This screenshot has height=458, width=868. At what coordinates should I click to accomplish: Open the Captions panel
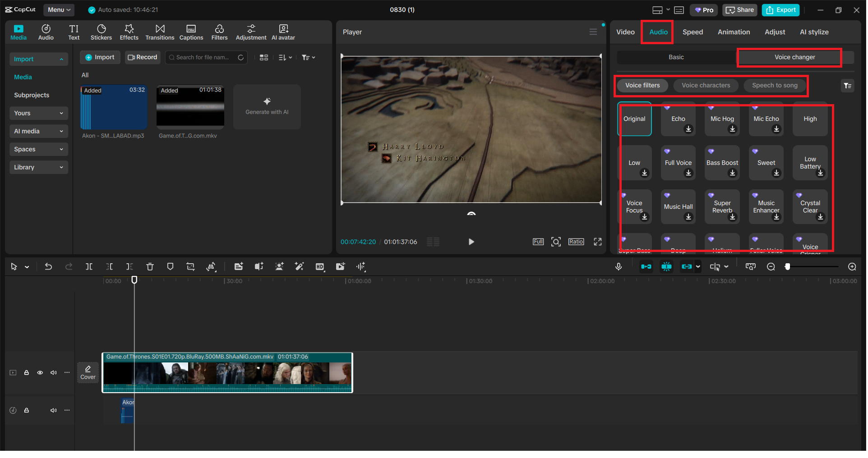click(x=191, y=32)
